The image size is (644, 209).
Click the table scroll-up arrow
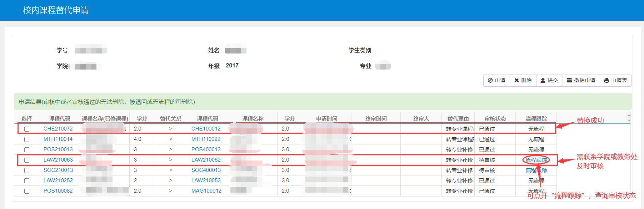tap(629, 115)
